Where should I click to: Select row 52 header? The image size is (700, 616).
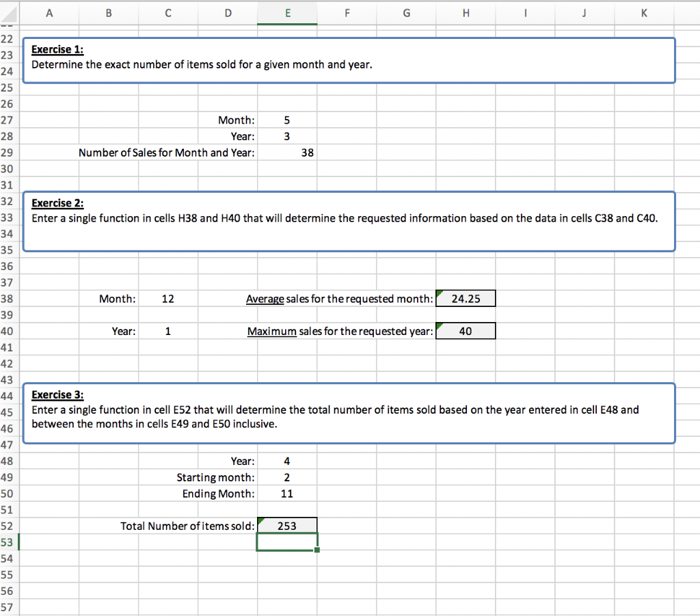[x=9, y=526]
